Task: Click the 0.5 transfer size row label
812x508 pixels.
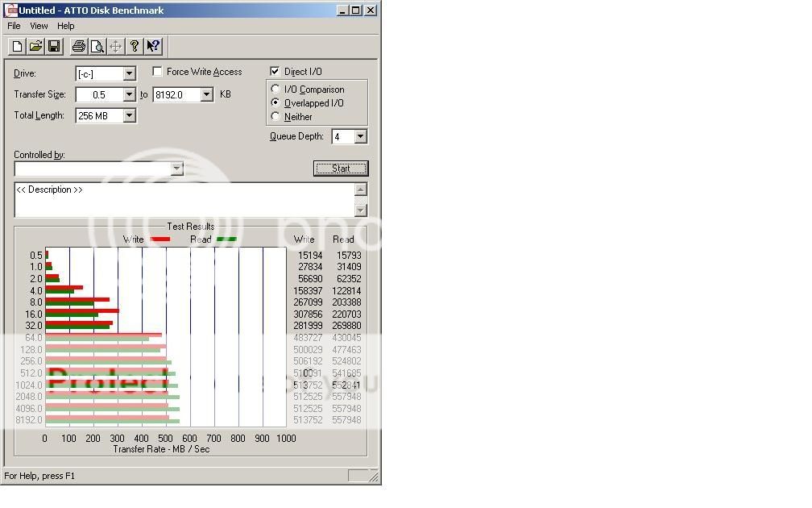Action: (36, 255)
